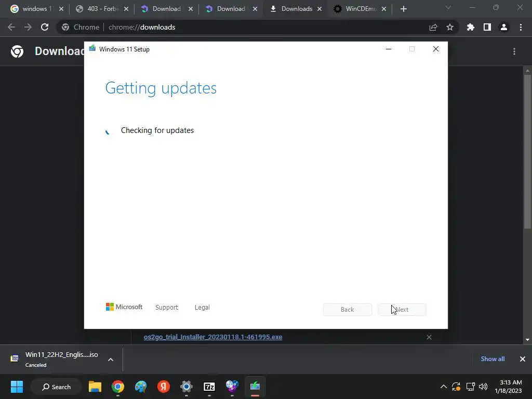Screen dimensions: 532x399
Task: Close the 'windows 11' Google tab
Action: [x=61, y=9]
